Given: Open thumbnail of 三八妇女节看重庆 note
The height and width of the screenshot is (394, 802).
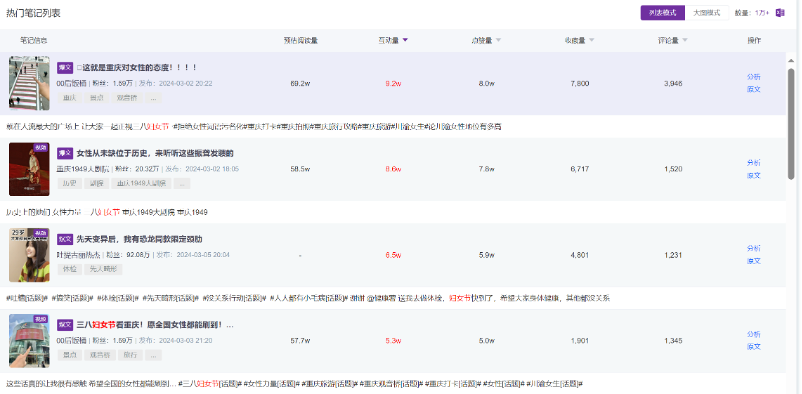Looking at the screenshot, I should (29, 341).
